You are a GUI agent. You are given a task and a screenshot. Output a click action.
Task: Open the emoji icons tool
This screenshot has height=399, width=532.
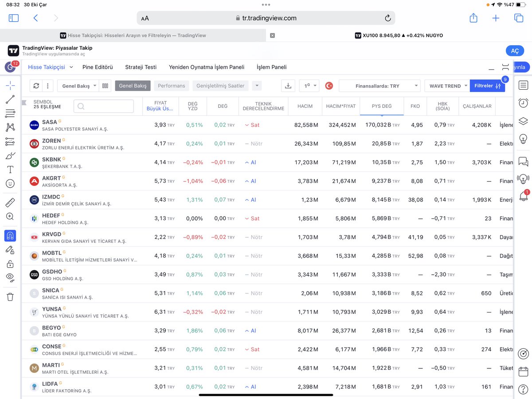10,183
